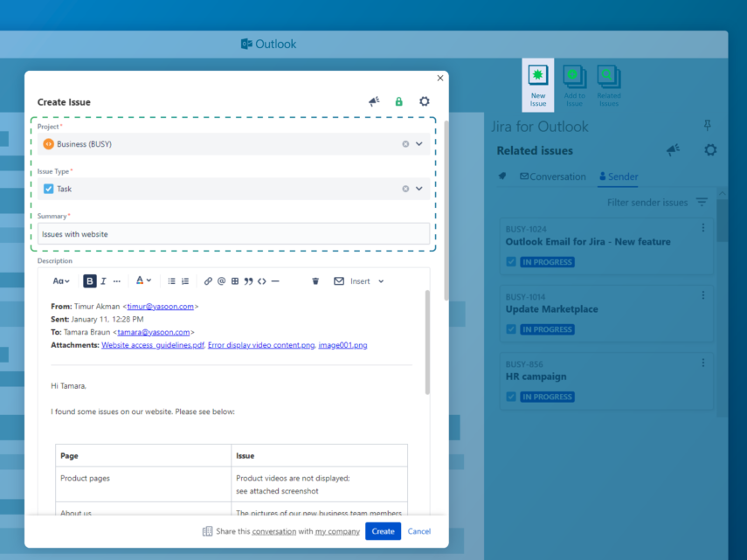The width and height of the screenshot is (747, 560).
Task: Insert a code snippet
Action: click(x=262, y=281)
